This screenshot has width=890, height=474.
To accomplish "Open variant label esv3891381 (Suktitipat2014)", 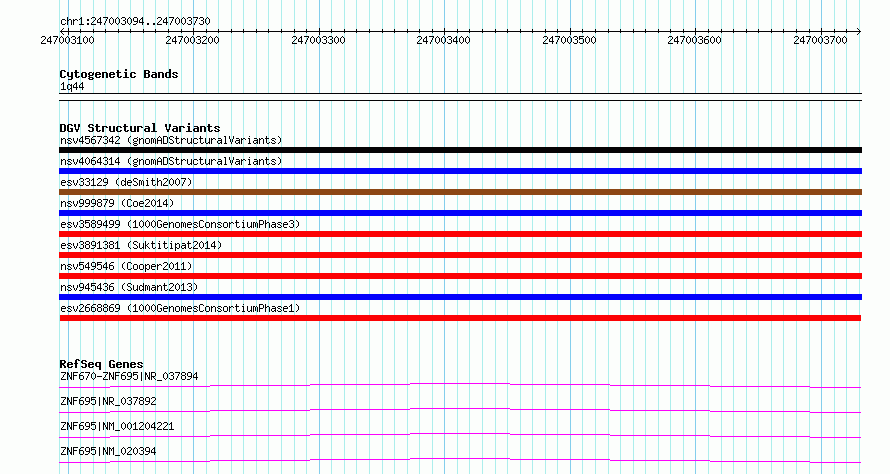I will 141,245.
